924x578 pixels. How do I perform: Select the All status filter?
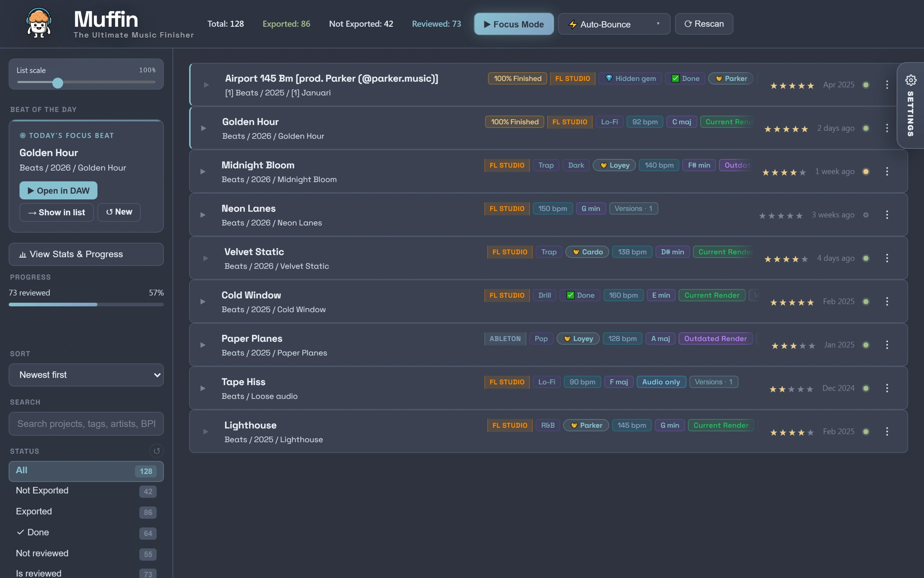click(x=86, y=471)
